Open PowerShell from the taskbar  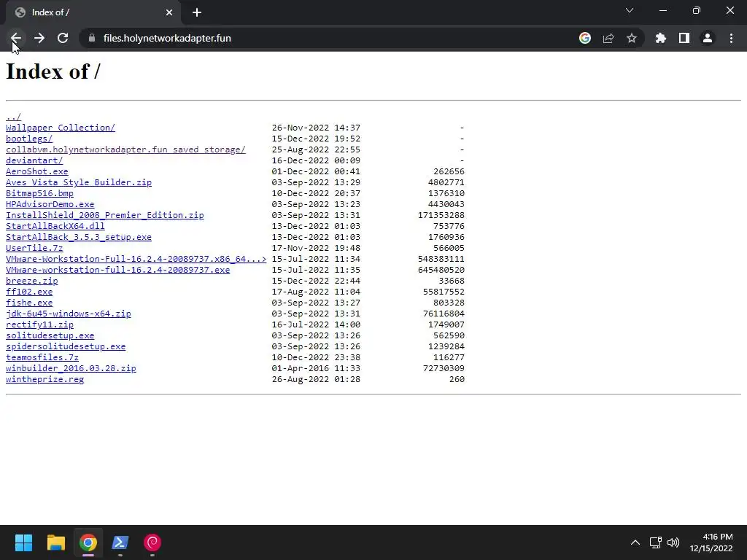tap(120, 542)
